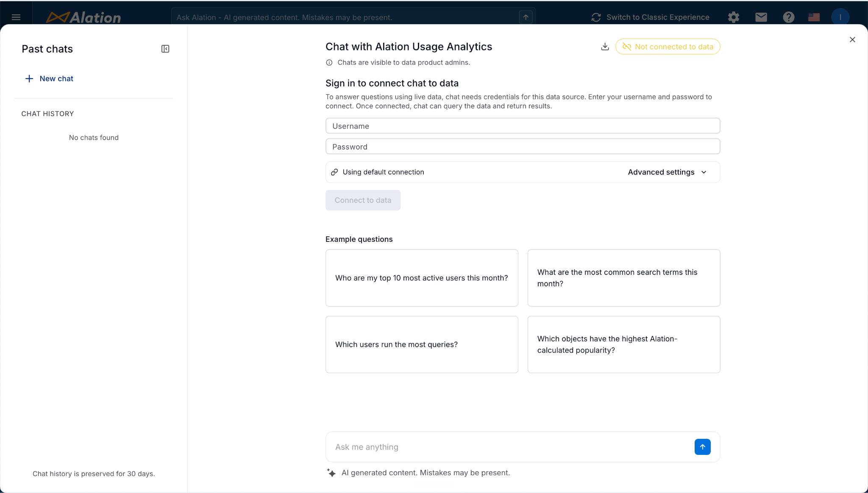Image resolution: width=868 pixels, height=493 pixels.
Task: Open the mail inbox icon
Action: pos(761,17)
